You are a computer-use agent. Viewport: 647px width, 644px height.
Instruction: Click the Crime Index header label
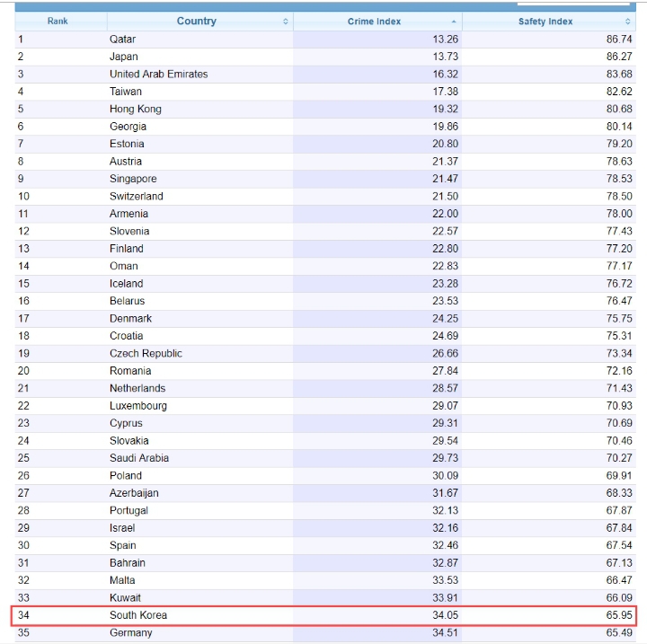374,22
